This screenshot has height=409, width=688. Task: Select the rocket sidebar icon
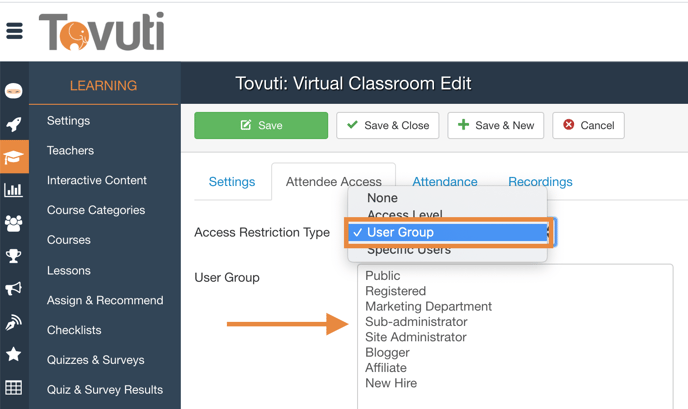pos(14,124)
